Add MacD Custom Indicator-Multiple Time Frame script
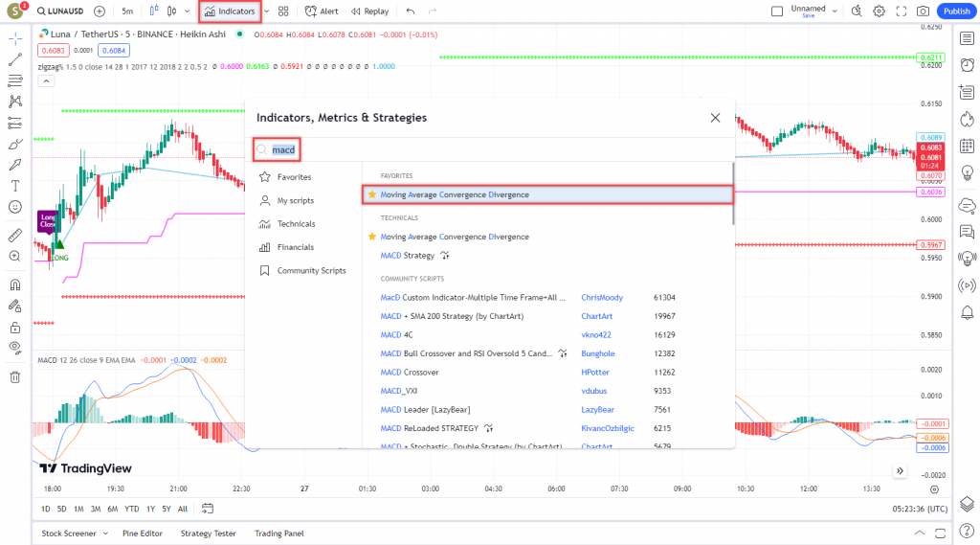This screenshot has width=980, height=545. pos(473,297)
